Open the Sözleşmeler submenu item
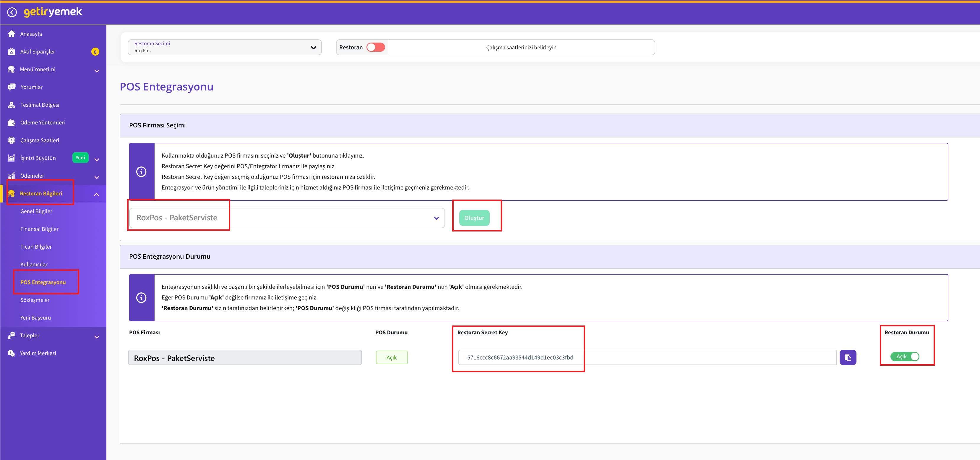 [x=35, y=300]
